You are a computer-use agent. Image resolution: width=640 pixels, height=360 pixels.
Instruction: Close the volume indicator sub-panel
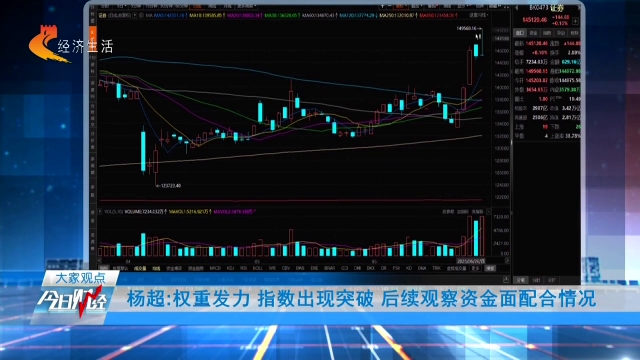point(489,211)
